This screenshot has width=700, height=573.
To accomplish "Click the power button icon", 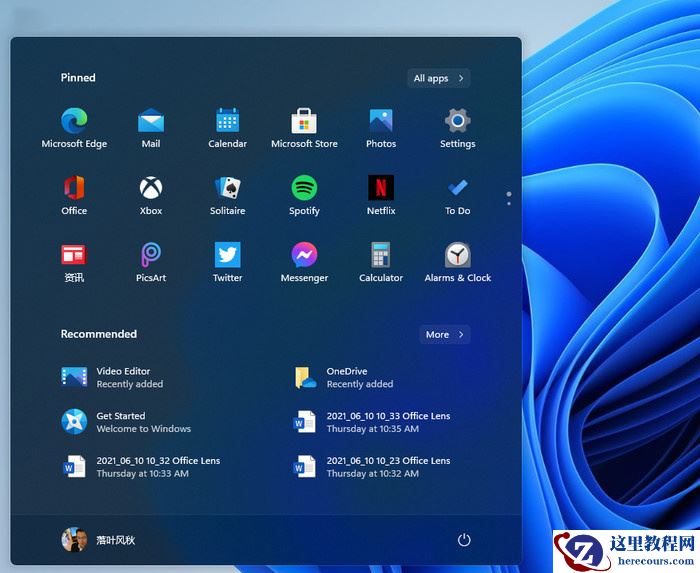I will coord(464,540).
